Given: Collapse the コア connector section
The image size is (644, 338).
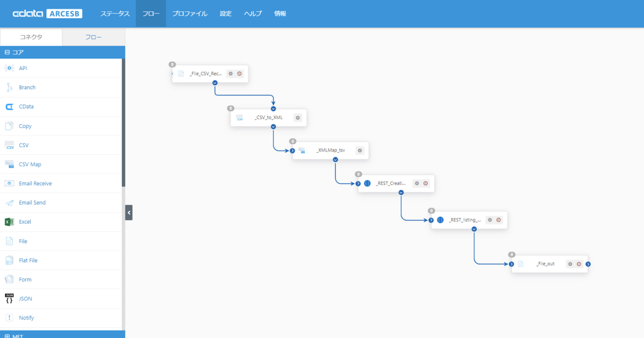Looking at the screenshot, I should (x=7, y=52).
